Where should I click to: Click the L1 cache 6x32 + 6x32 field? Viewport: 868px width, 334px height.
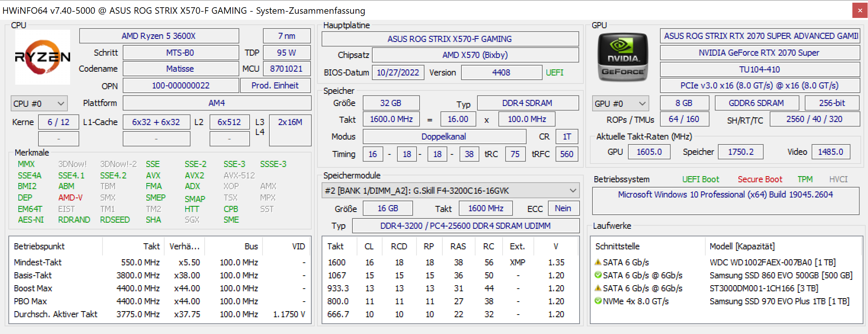point(156,122)
